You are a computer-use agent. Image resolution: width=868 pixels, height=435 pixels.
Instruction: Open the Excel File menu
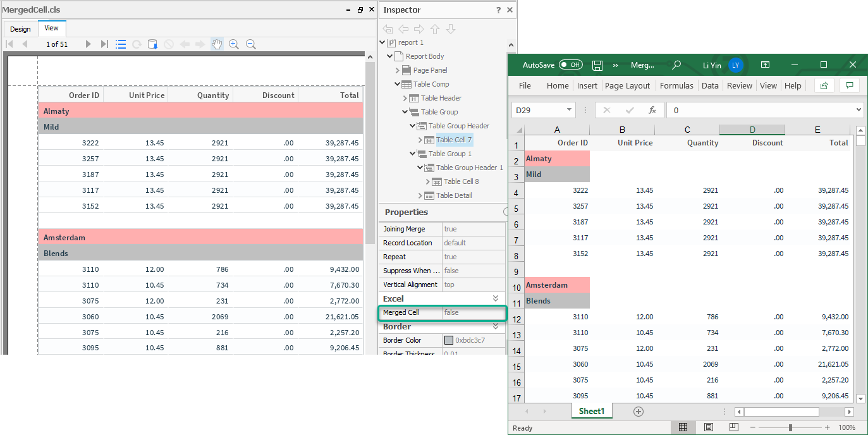click(525, 85)
